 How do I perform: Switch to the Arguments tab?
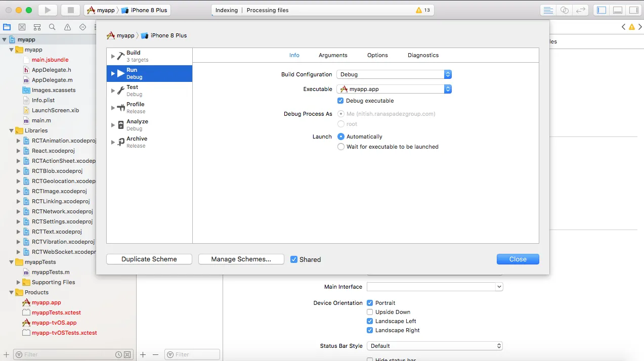[x=333, y=55]
